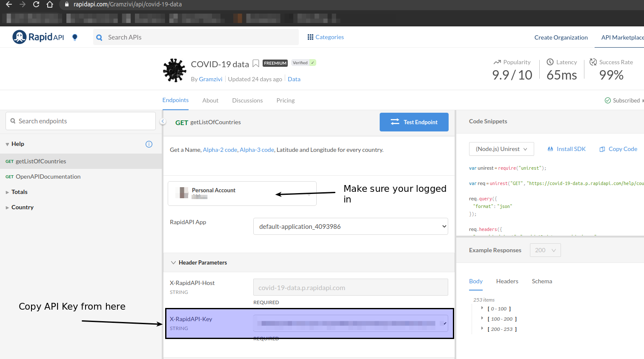Select the Headers response tab

(507, 281)
